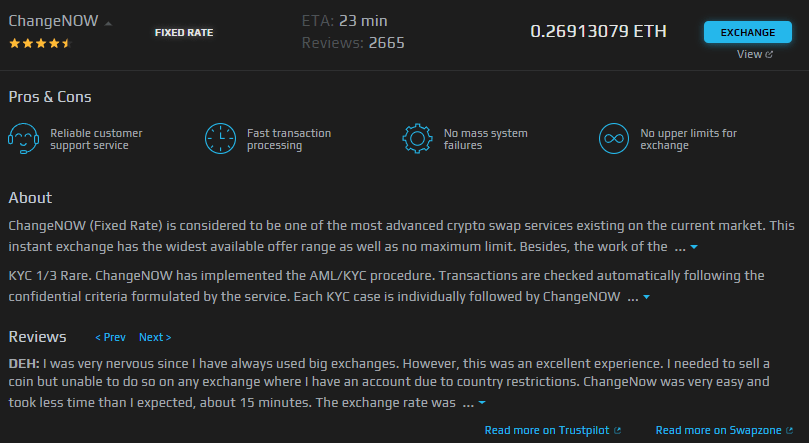Click external icon next to Swapzone link

[789, 430]
